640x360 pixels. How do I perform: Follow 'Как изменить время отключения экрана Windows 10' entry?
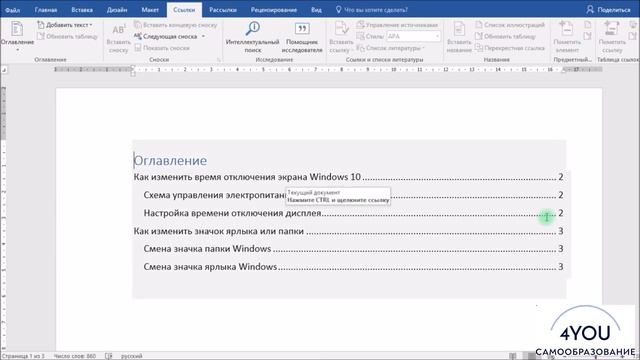pos(349,177)
